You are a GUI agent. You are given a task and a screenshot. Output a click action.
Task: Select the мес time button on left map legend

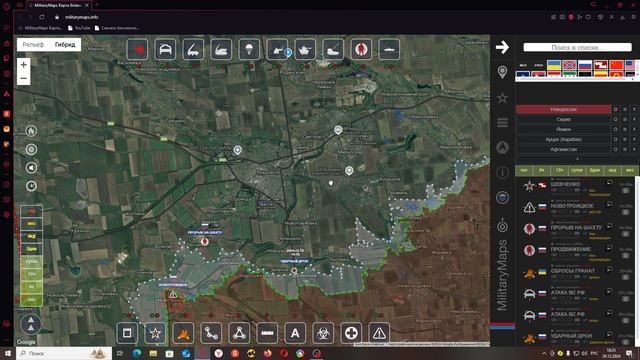coord(31,224)
